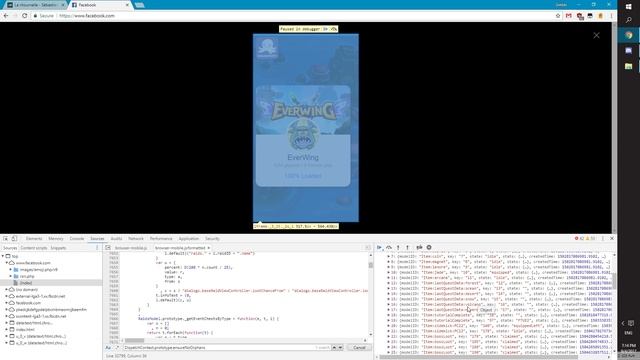The image size is (640, 360).
Task: Expand array entry 10 Item:jade
Action: click(x=389, y=272)
